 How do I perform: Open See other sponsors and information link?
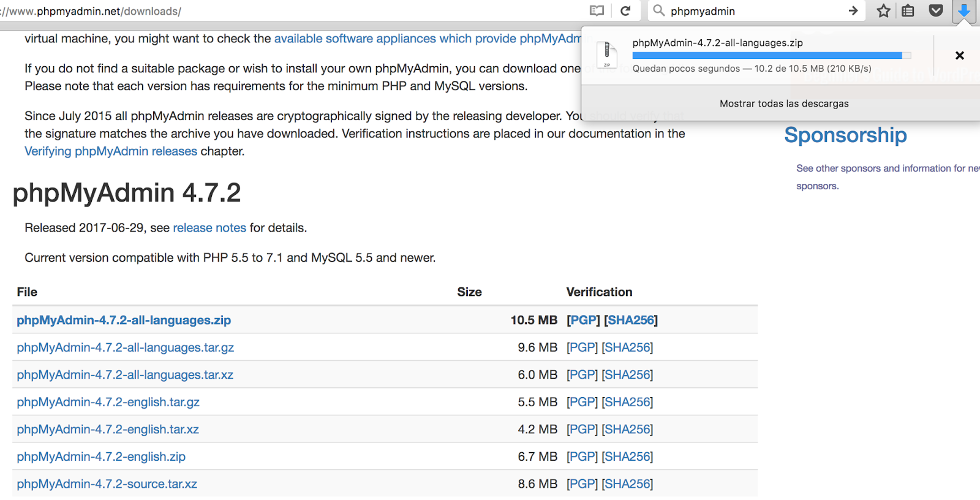click(x=888, y=177)
